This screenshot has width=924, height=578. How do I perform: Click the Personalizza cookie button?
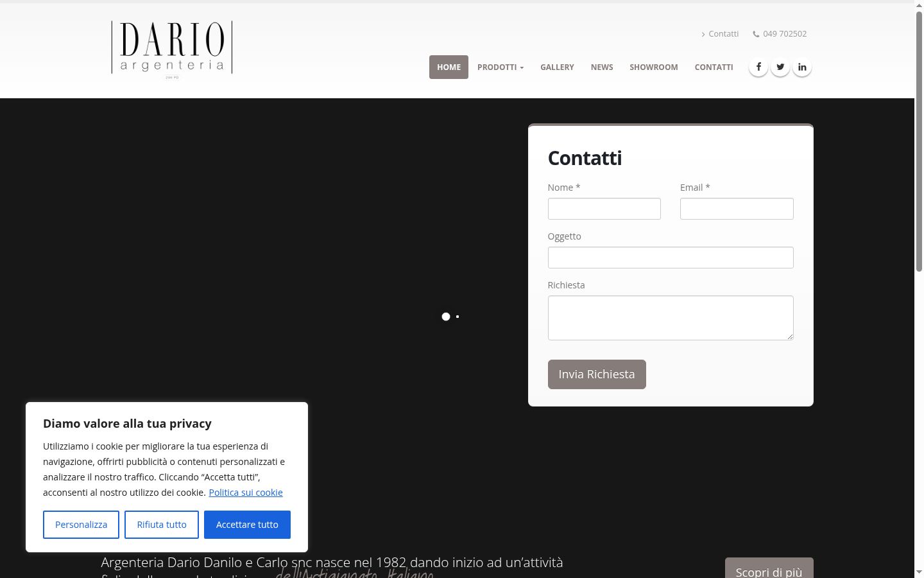tap(81, 525)
